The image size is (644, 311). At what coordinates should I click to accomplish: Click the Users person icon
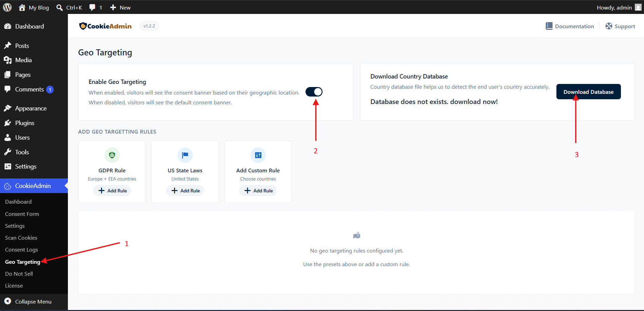(x=8, y=138)
